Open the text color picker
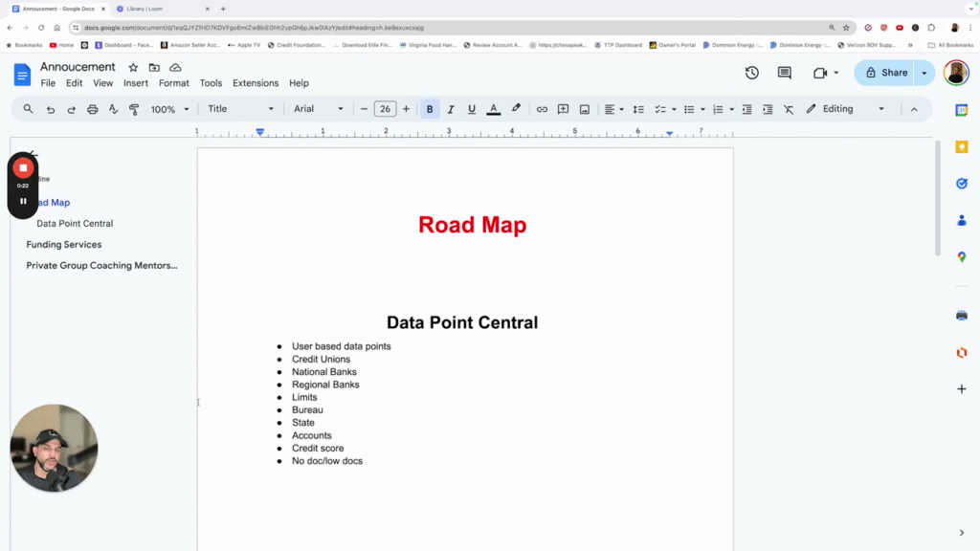Screen dimensions: 980x551 pyautogui.click(x=493, y=109)
